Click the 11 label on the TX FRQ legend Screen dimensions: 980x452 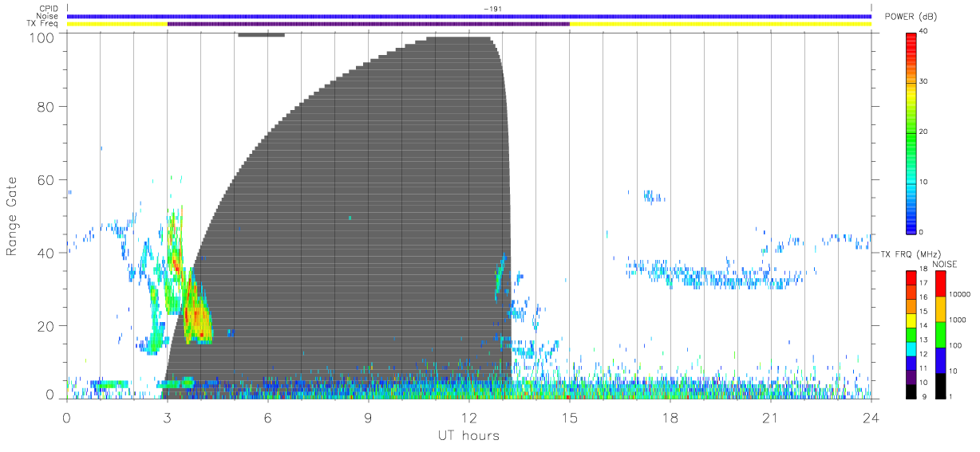[x=923, y=368]
